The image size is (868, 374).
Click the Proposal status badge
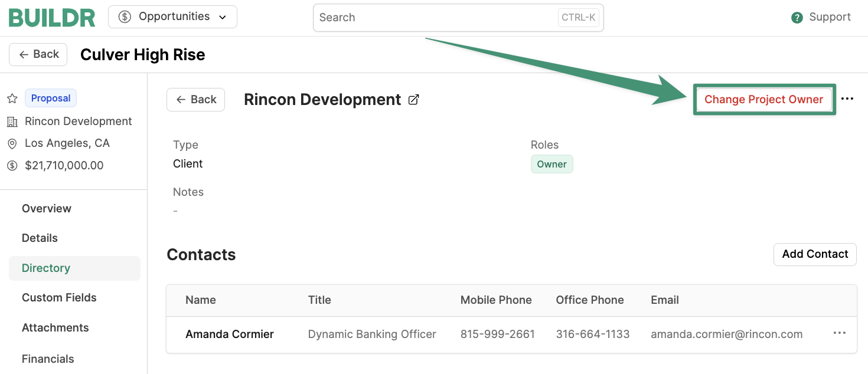tap(51, 99)
